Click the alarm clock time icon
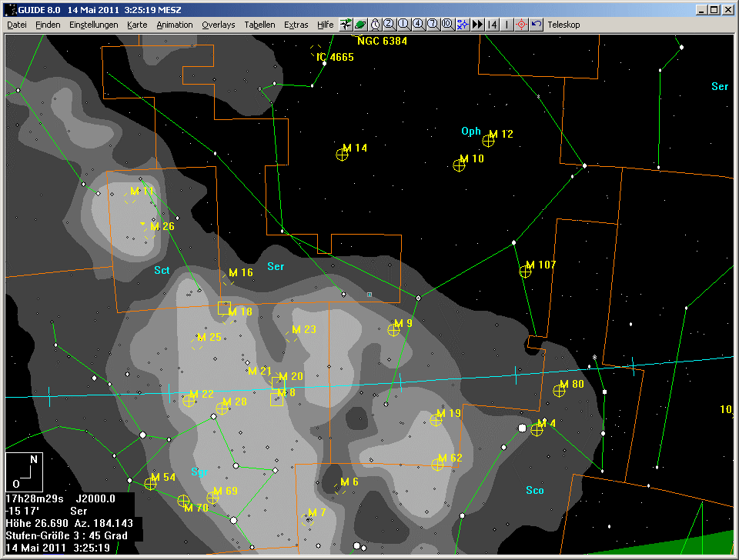This screenshot has width=739, height=560. (x=374, y=25)
